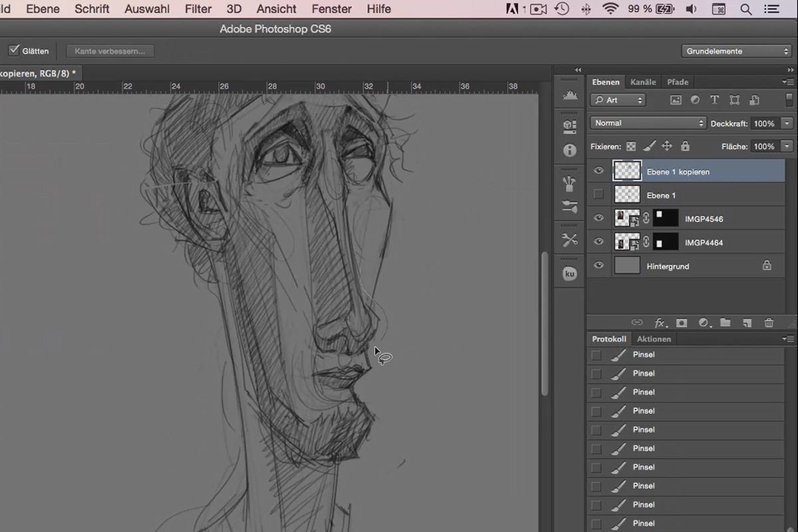Filter layers by text type icon
The image size is (798, 532).
point(714,100)
